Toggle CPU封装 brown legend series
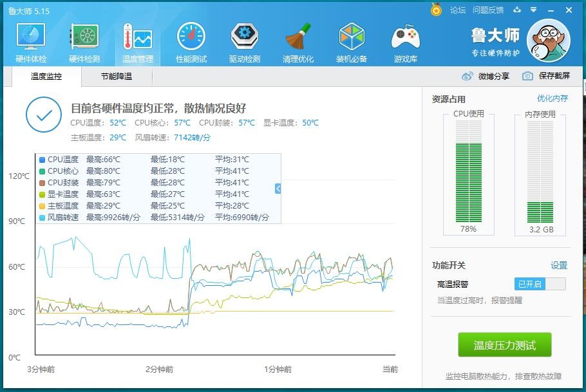Image resolution: width=586 pixels, height=392 pixels. [43, 183]
